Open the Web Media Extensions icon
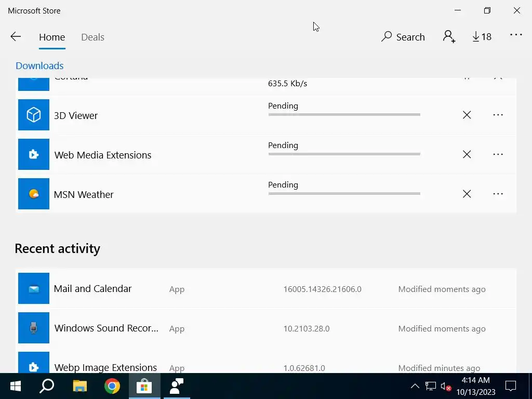The height and width of the screenshot is (399, 532). (34, 154)
